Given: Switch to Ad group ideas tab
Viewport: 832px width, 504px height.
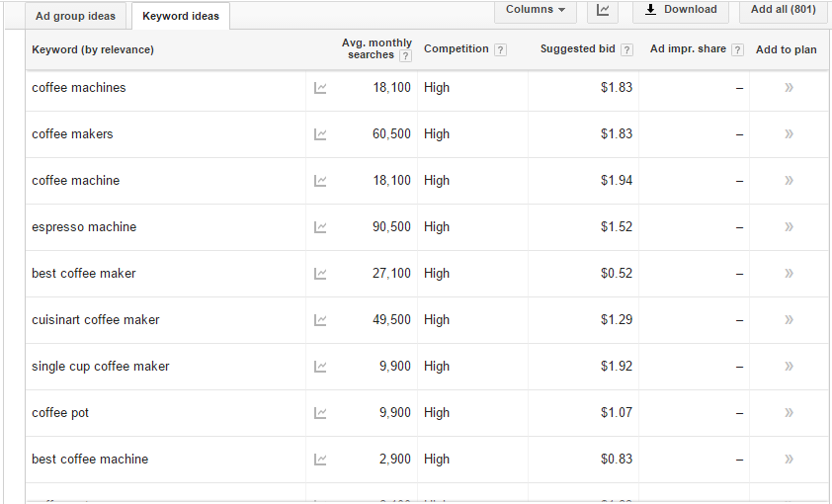Looking at the screenshot, I should [x=75, y=16].
